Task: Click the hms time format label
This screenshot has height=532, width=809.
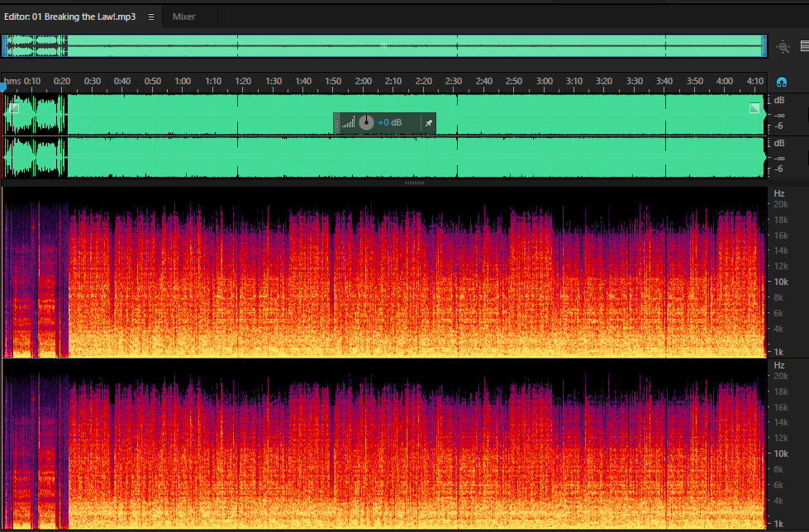Action: [12, 81]
